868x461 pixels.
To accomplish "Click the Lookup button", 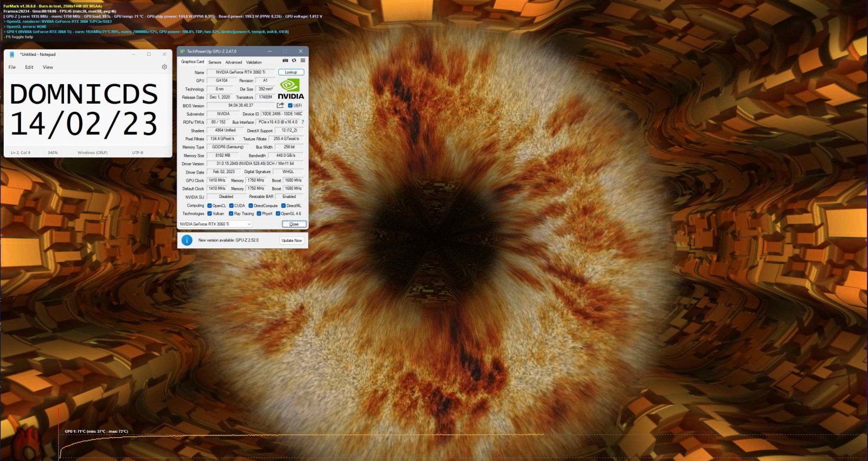I will point(291,72).
